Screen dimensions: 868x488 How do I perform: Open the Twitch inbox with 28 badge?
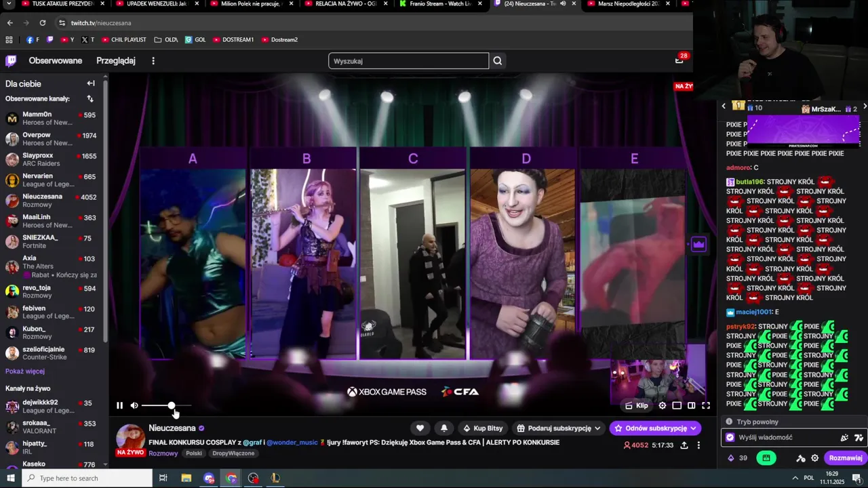[x=679, y=60]
